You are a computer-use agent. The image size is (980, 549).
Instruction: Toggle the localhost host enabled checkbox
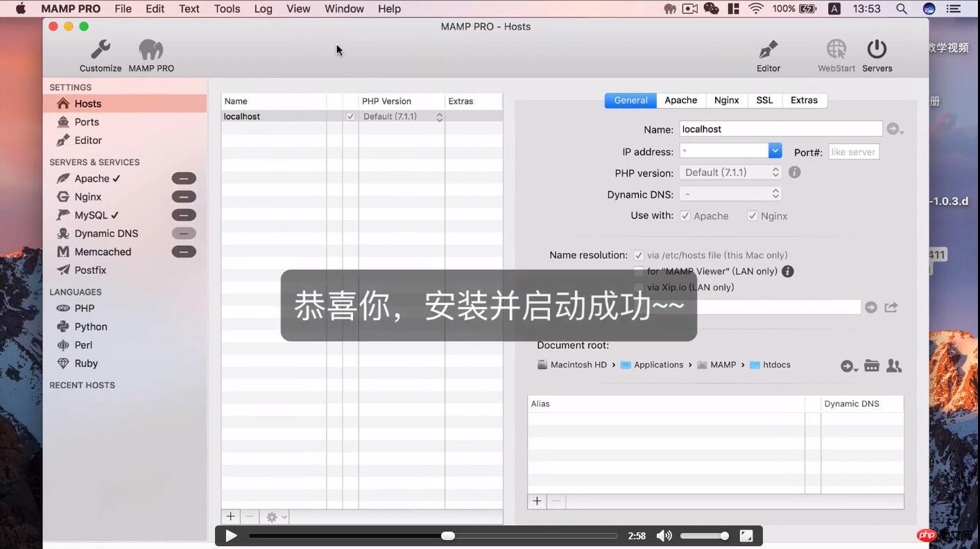(350, 116)
